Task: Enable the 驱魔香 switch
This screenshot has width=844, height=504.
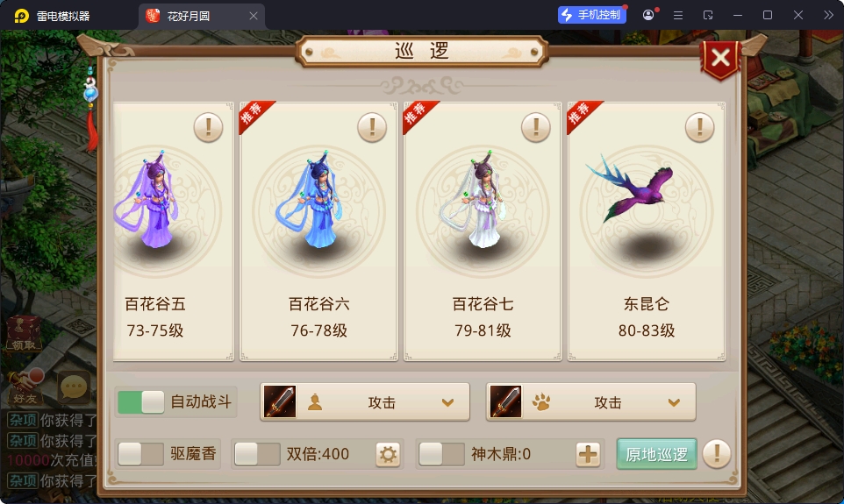Action: [141, 454]
